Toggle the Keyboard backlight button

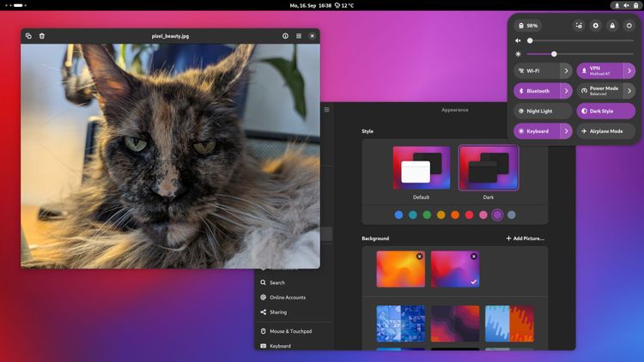[x=537, y=131]
